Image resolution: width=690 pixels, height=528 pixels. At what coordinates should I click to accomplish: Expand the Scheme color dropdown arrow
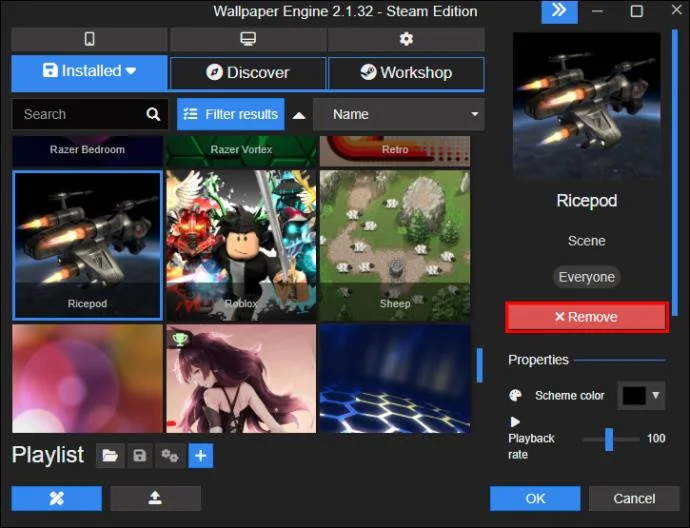pos(656,395)
